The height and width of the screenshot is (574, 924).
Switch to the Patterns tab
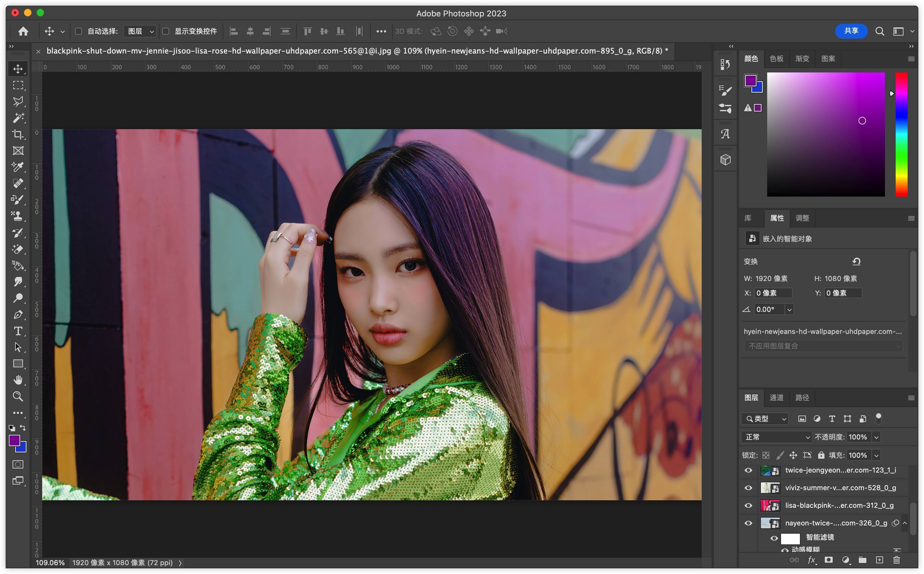coord(828,59)
